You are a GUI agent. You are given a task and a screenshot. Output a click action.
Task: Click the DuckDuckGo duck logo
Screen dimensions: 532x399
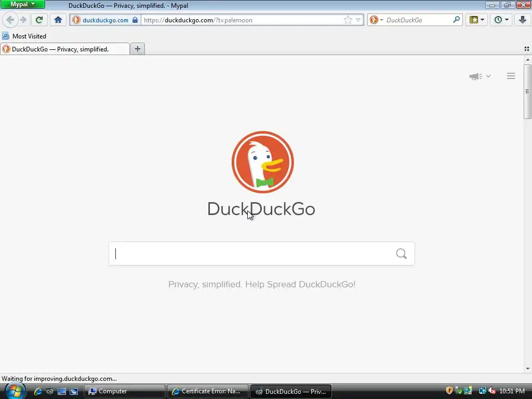[262, 162]
